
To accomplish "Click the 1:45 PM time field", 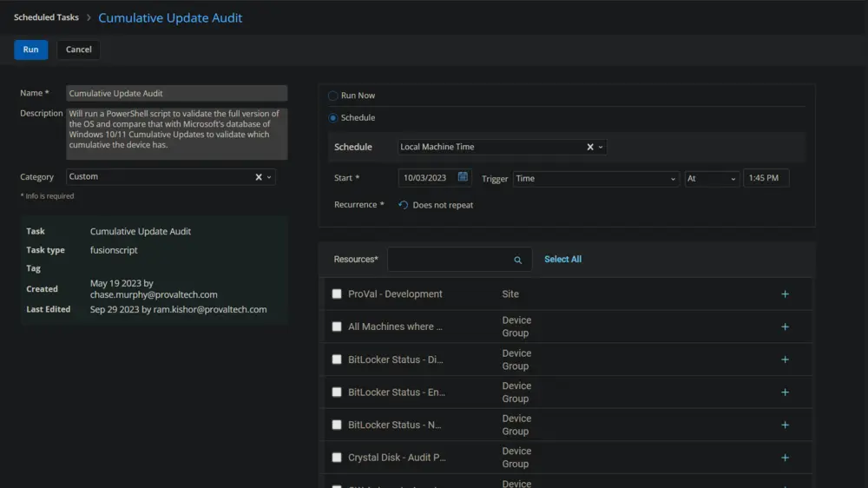I will (x=766, y=178).
